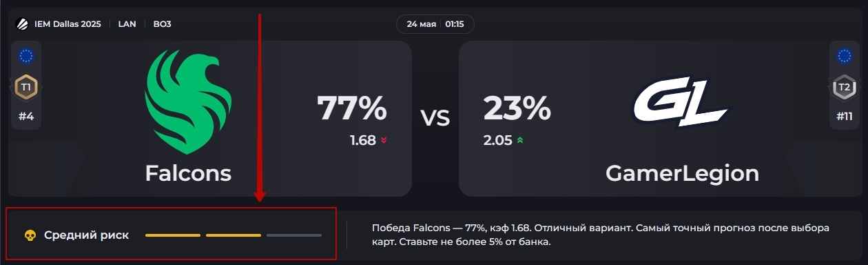868x265 pixels.
Task: Click the T1 tier badge icon
Action: coord(26,88)
